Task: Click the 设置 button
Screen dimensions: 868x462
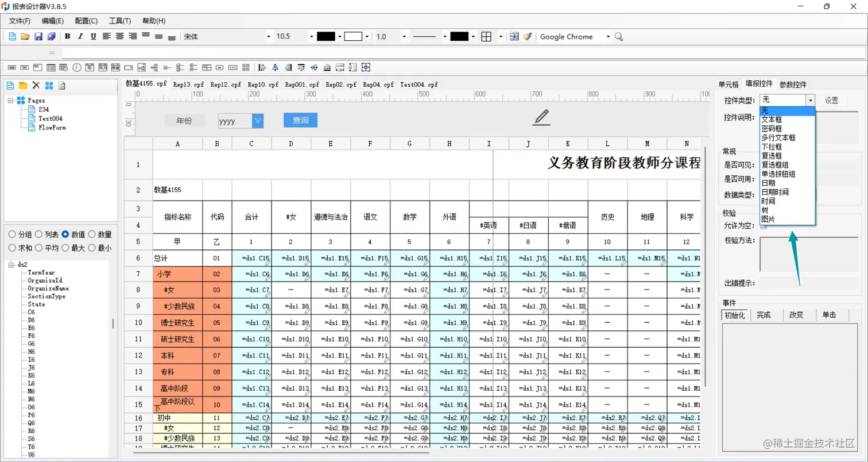Action: click(832, 100)
